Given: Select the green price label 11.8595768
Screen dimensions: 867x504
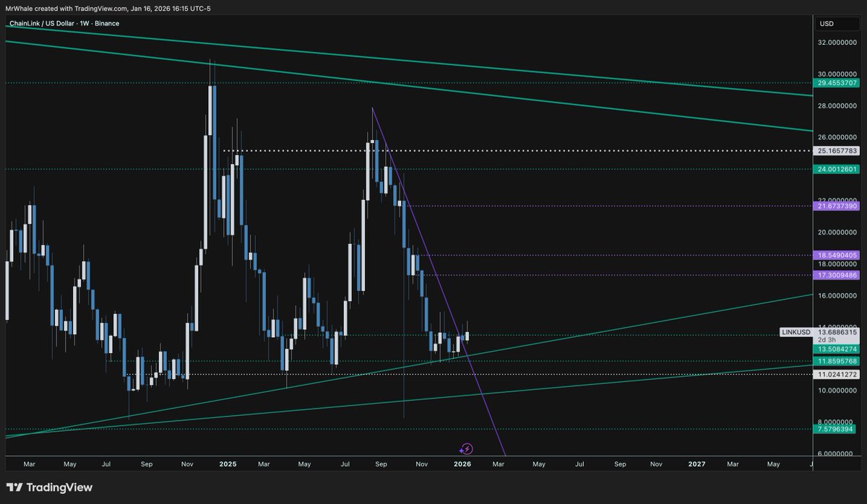Looking at the screenshot, I should point(838,360).
